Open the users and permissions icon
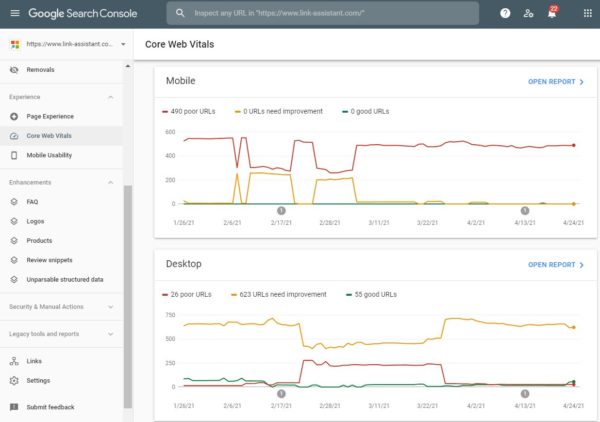 pyautogui.click(x=528, y=13)
